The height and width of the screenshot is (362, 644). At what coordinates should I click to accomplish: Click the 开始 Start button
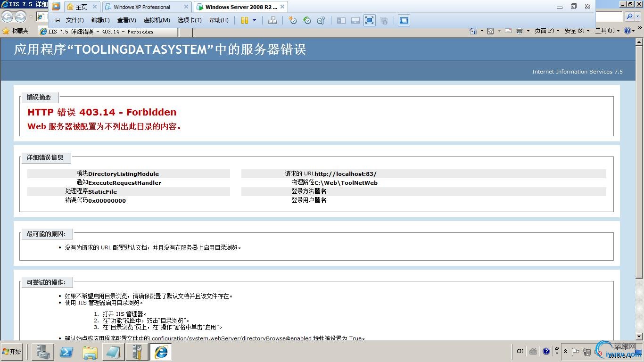click(x=12, y=352)
